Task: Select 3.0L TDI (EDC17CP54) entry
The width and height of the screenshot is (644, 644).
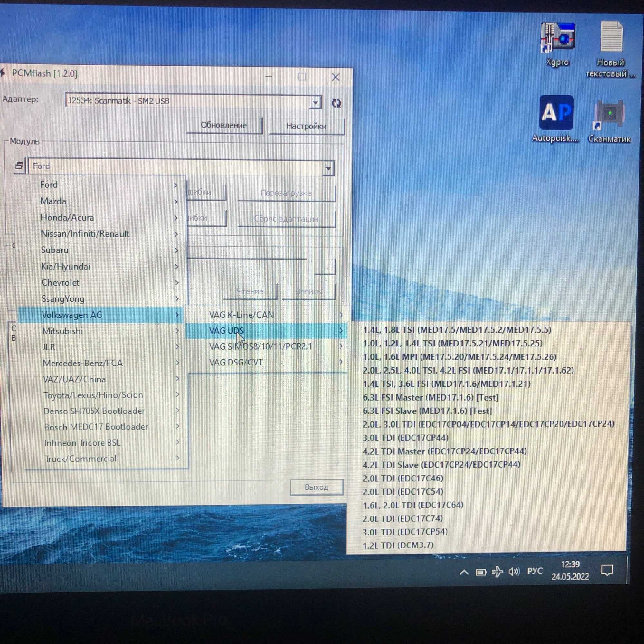Action: point(405,532)
